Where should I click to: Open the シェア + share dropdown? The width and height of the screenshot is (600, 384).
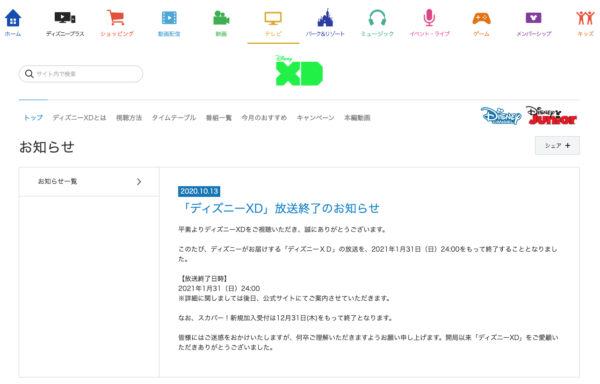(557, 145)
